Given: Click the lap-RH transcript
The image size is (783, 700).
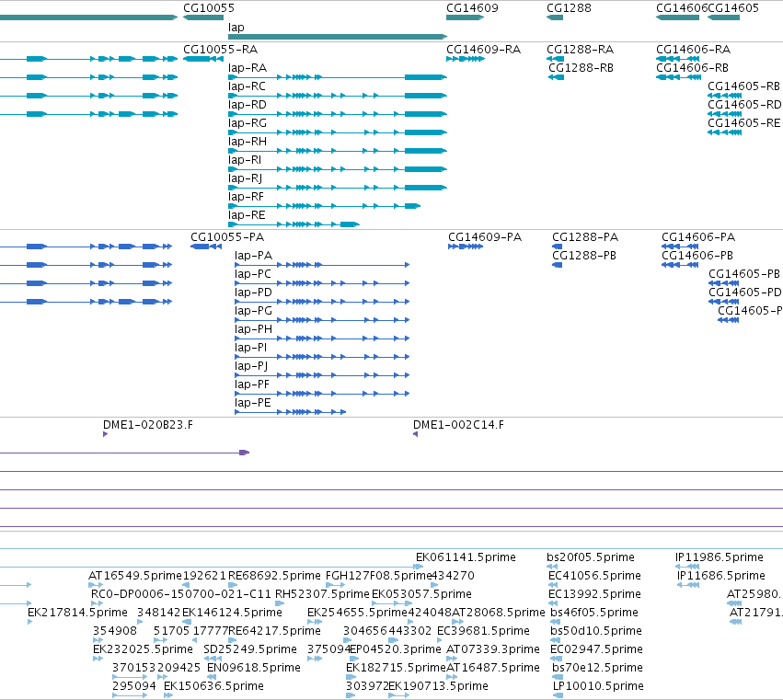Looking at the screenshot, I should 338,151.
